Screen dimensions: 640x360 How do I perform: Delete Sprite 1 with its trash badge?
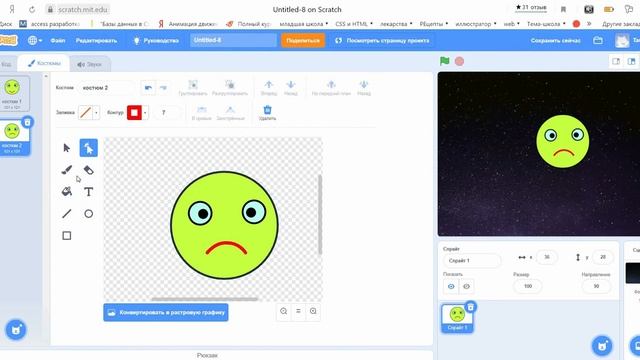pyautogui.click(x=471, y=307)
